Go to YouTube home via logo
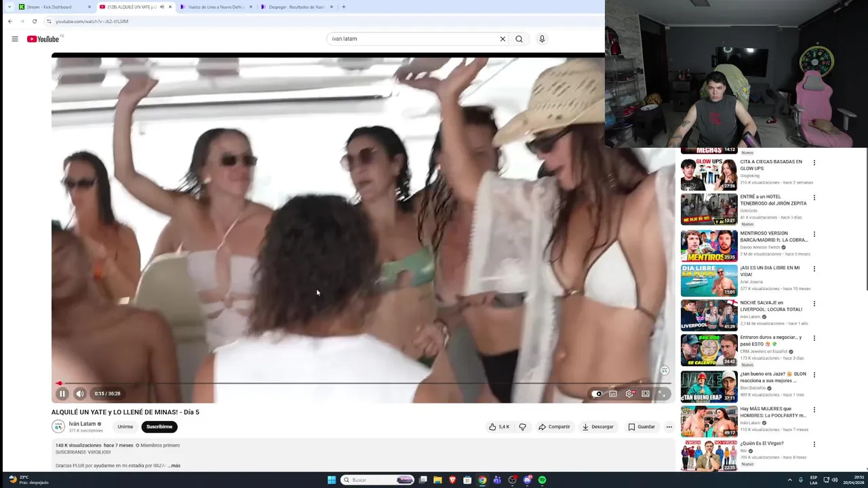Viewport: 868px width, 488px height. (x=43, y=39)
